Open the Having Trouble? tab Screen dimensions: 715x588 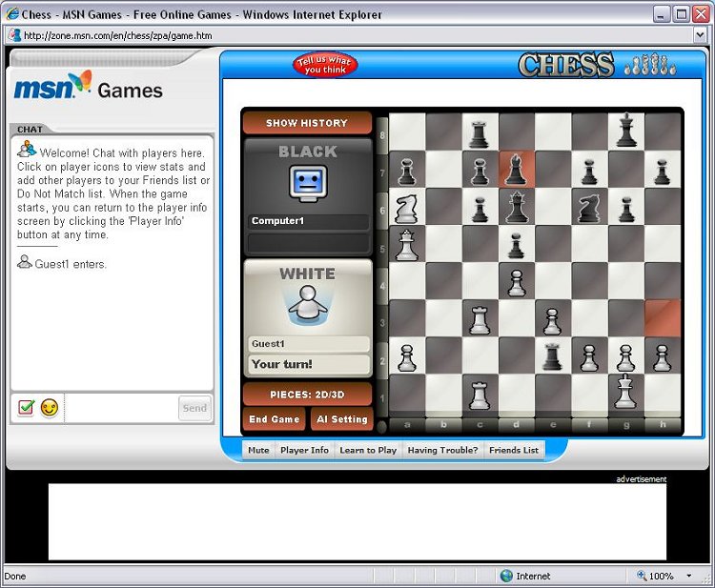click(442, 450)
